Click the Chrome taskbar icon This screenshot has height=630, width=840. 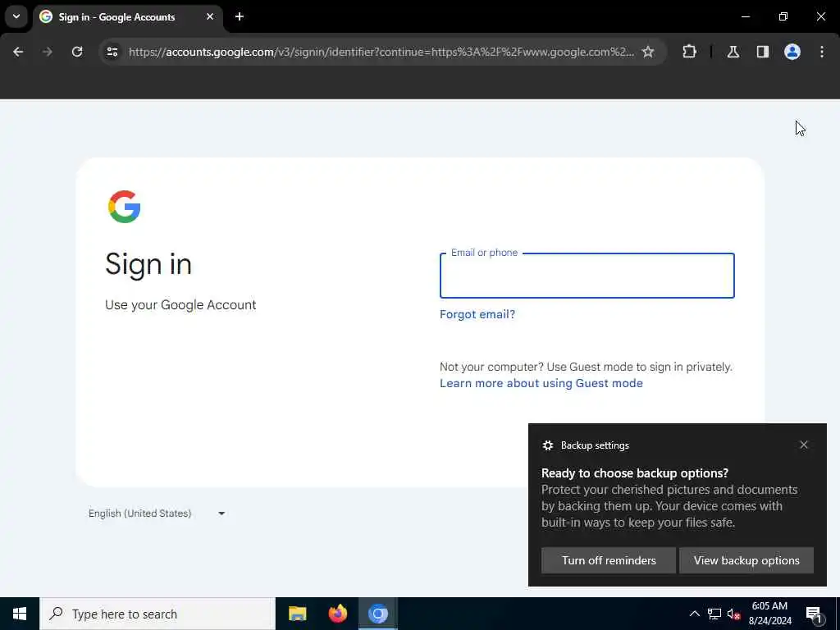pos(377,614)
